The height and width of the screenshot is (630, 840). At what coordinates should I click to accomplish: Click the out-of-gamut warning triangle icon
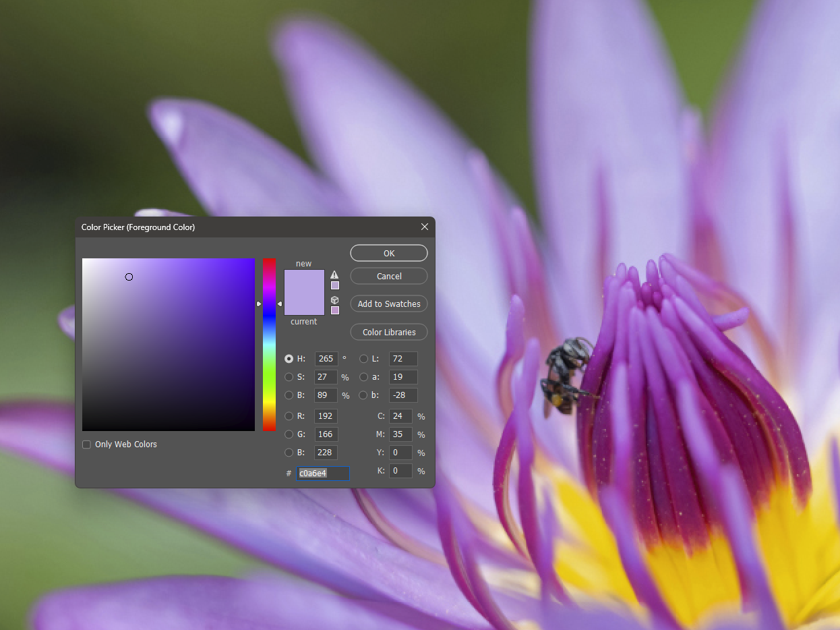tap(334, 274)
